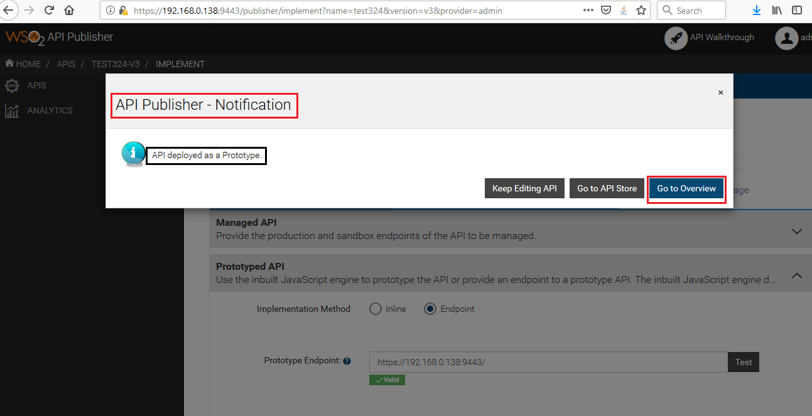Open the admin user avatar menu
Image resolution: width=812 pixels, height=416 pixels.
(x=786, y=38)
